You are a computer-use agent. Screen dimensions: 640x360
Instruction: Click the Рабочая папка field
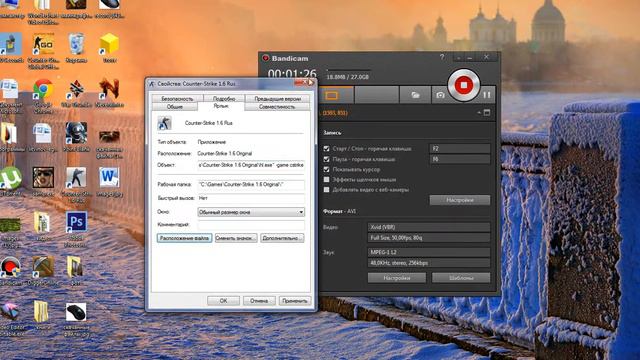251,184
